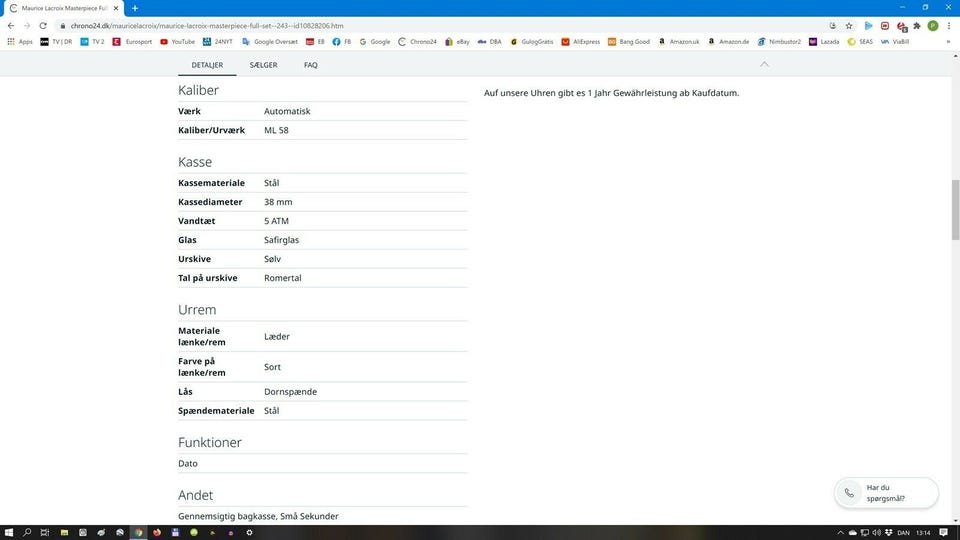Collapse details with the up chevron
Viewport: 960px width, 540px height.
[764, 64]
